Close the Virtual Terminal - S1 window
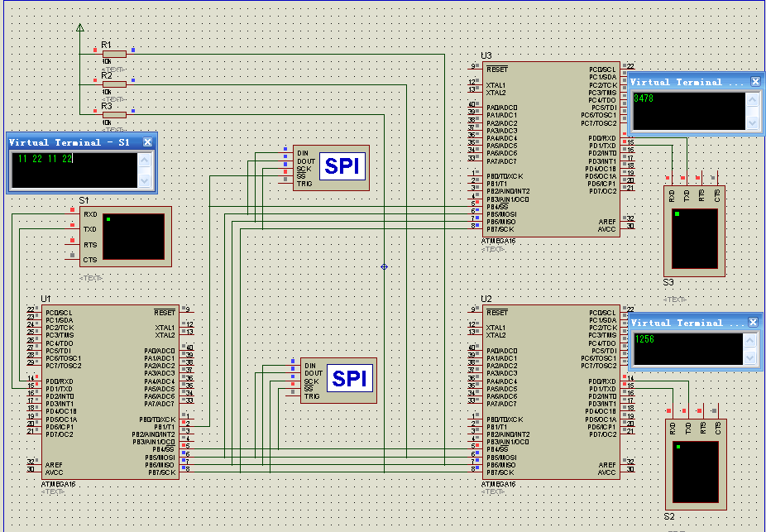Screen dimensions: 766x532 147,142
